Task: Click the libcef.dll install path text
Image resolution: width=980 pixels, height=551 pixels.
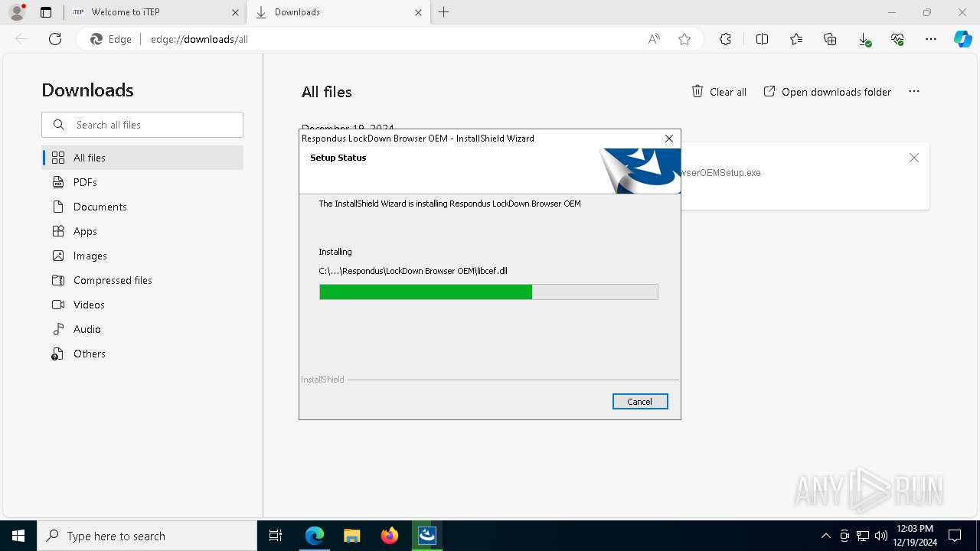Action: [x=413, y=271]
